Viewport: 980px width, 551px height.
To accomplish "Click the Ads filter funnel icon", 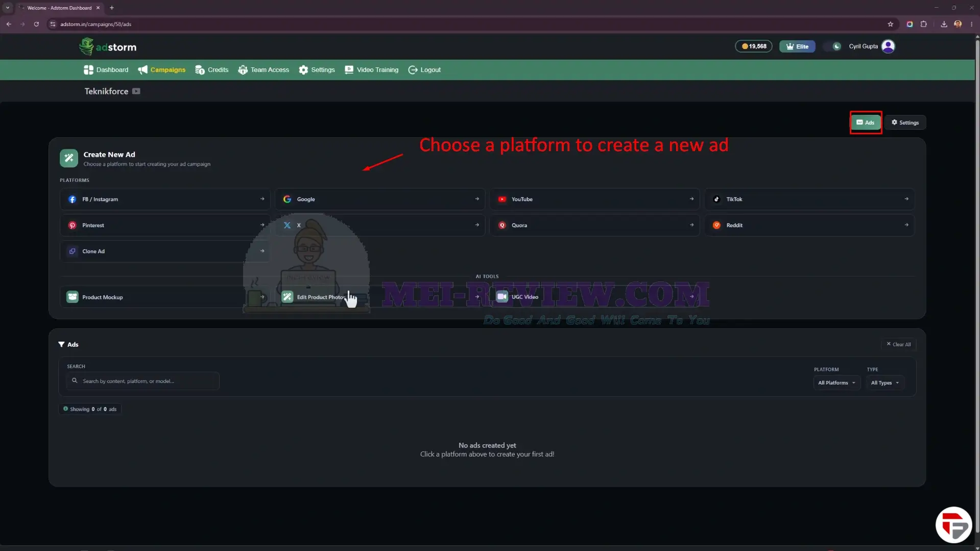I will pos(61,345).
